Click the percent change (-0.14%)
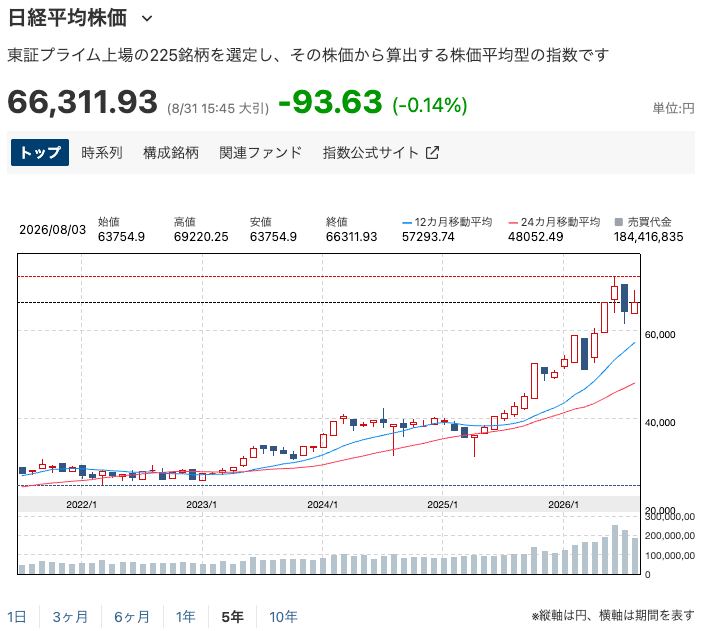This screenshot has width=707, height=631. [x=430, y=105]
